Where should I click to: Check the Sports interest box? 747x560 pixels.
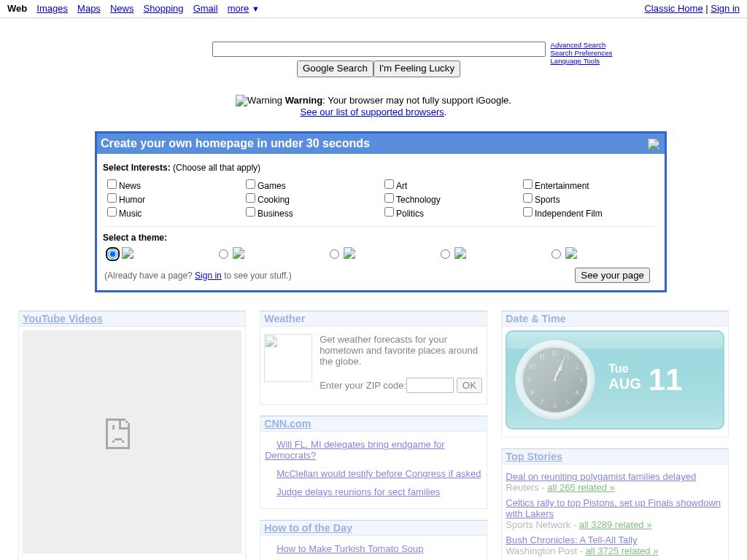pyautogui.click(x=528, y=198)
